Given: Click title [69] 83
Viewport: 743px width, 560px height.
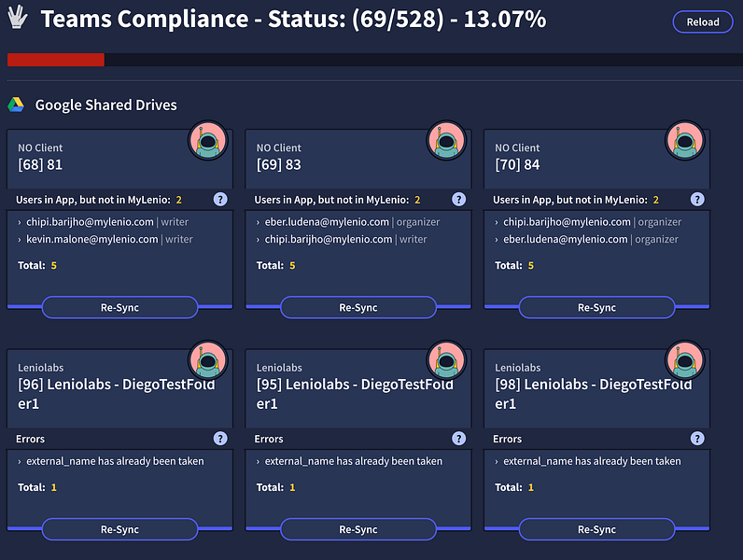Looking at the screenshot, I should 278,165.
